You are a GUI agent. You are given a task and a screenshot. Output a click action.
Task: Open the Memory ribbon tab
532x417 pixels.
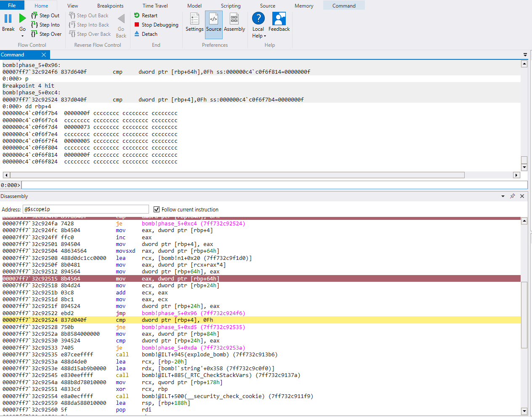(304, 6)
